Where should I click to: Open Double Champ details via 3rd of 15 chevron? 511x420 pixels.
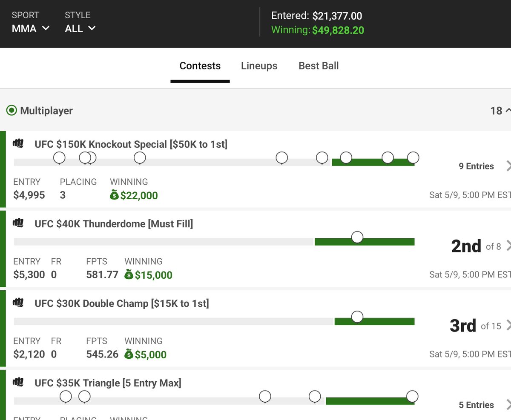point(508,326)
